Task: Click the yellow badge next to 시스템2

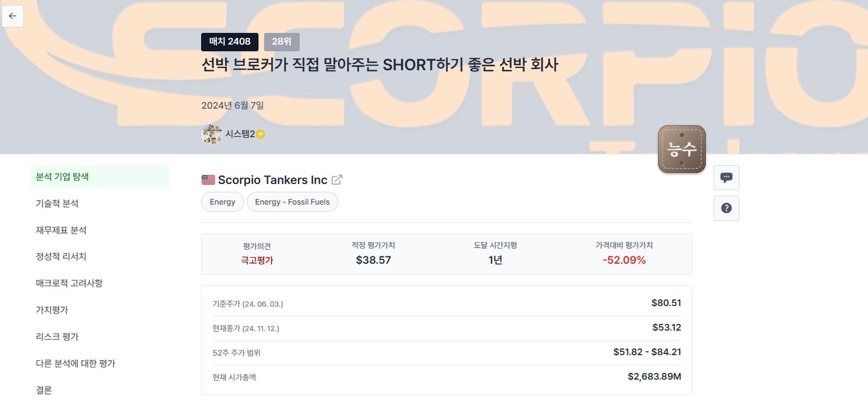Action: click(x=261, y=134)
